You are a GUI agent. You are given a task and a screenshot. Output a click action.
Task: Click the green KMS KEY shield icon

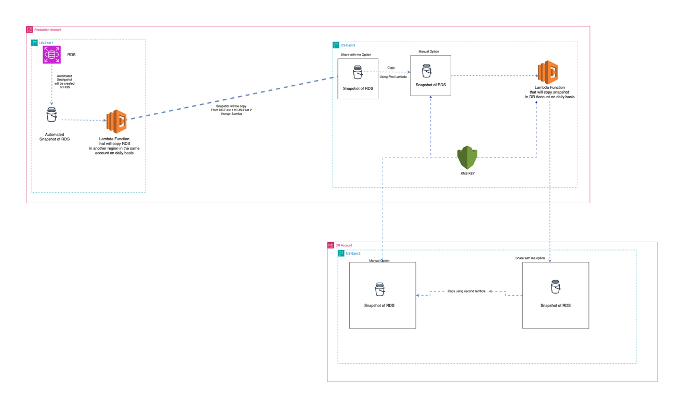pyautogui.click(x=467, y=158)
